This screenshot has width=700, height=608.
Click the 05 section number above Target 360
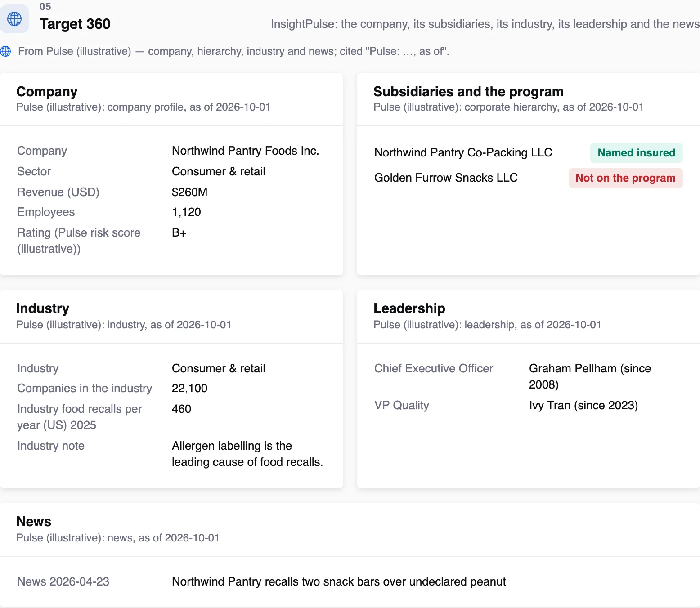click(45, 7)
